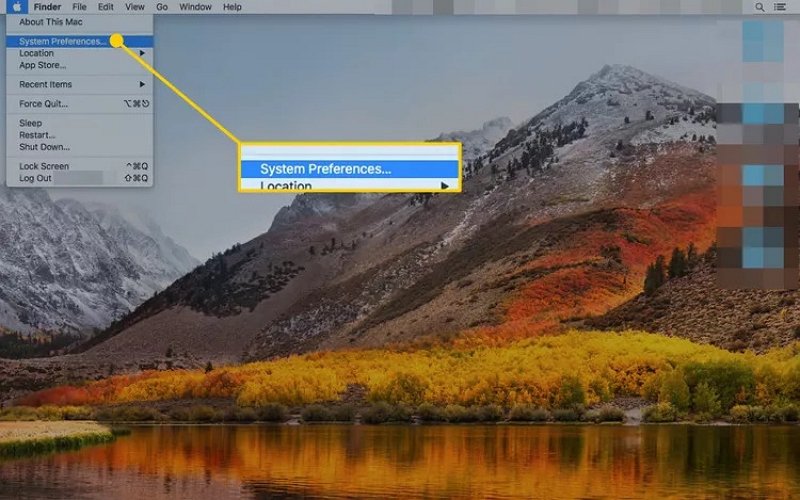Choose Force Quit option
The image size is (800, 500).
click(x=80, y=104)
